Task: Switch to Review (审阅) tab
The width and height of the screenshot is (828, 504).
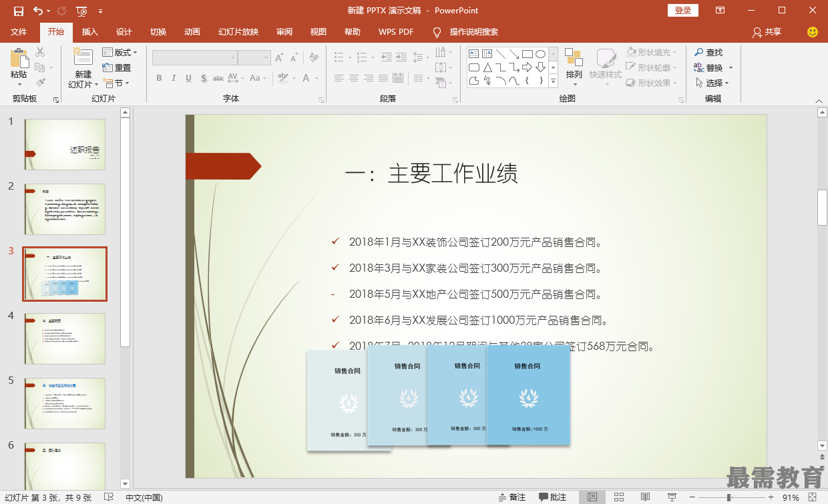Action: [284, 32]
